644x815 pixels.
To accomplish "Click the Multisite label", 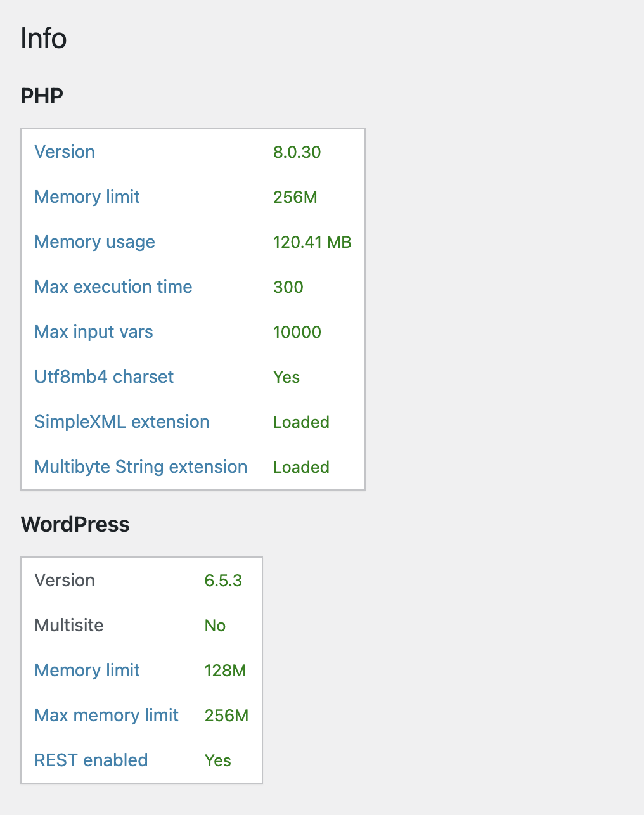I will pos(69,626).
